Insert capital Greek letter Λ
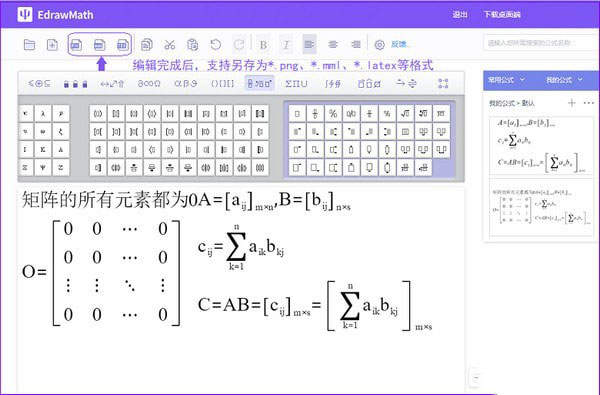The image size is (600, 395). [61, 149]
